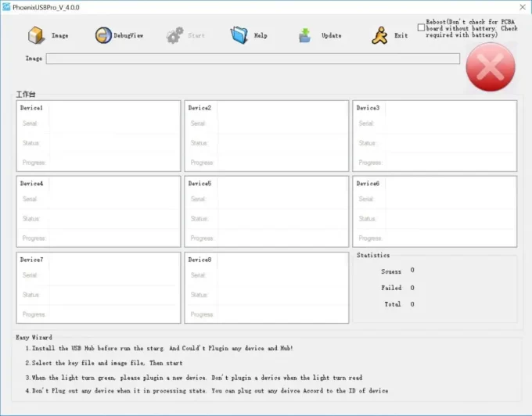This screenshot has width=532, height=416.
Task: Select the Device1 panel
Action: [x=99, y=135]
